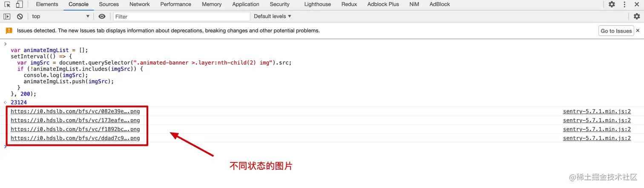Open the AdBlock tab
Viewport: 644px width, 188px height.
[x=440, y=4]
